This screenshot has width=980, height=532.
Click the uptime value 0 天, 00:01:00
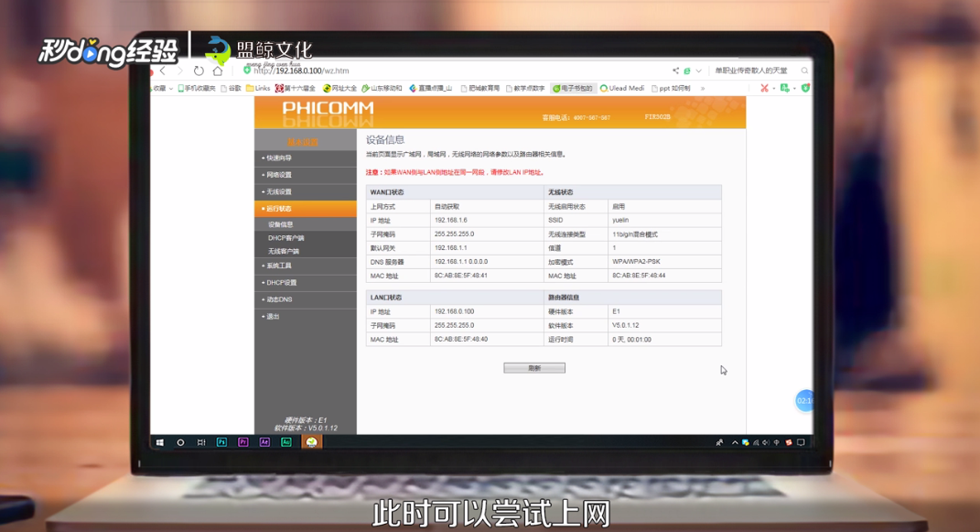tap(632, 340)
